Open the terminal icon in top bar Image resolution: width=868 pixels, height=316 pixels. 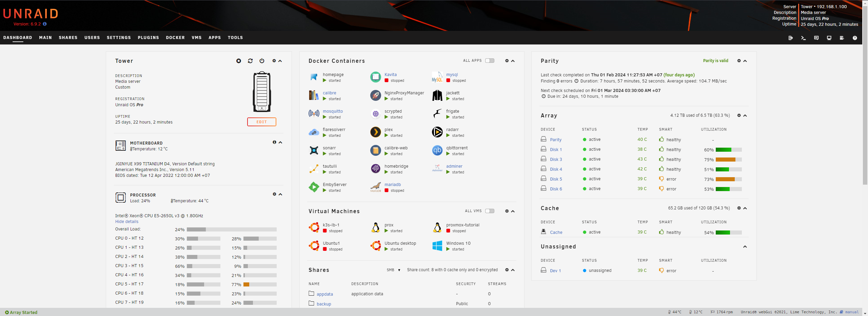pyautogui.click(x=803, y=38)
